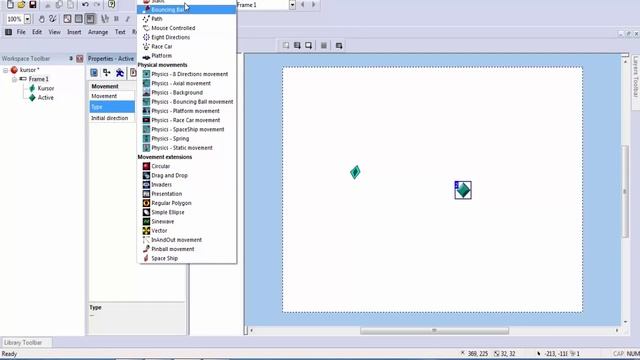This screenshot has height=360, width=640.
Task: Choose Invaders movement extension
Action: (x=187, y=184)
